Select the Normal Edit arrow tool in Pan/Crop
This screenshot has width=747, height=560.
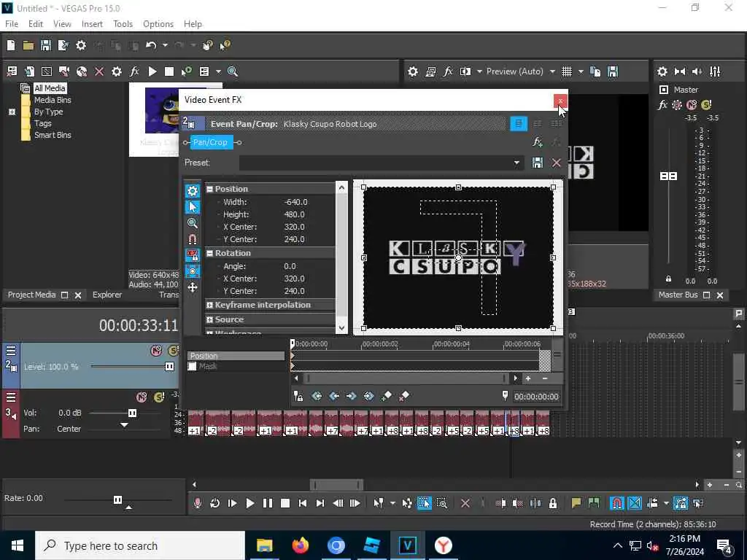[x=193, y=207]
